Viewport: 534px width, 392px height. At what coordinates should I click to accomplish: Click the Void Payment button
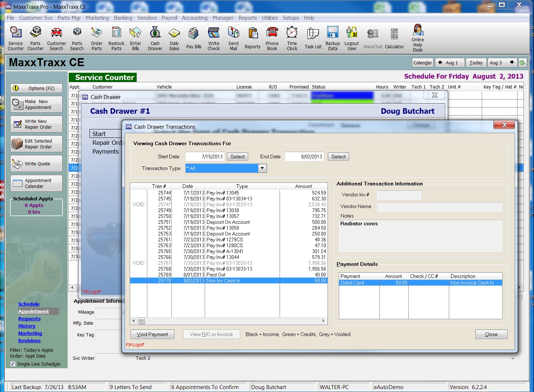(152, 334)
